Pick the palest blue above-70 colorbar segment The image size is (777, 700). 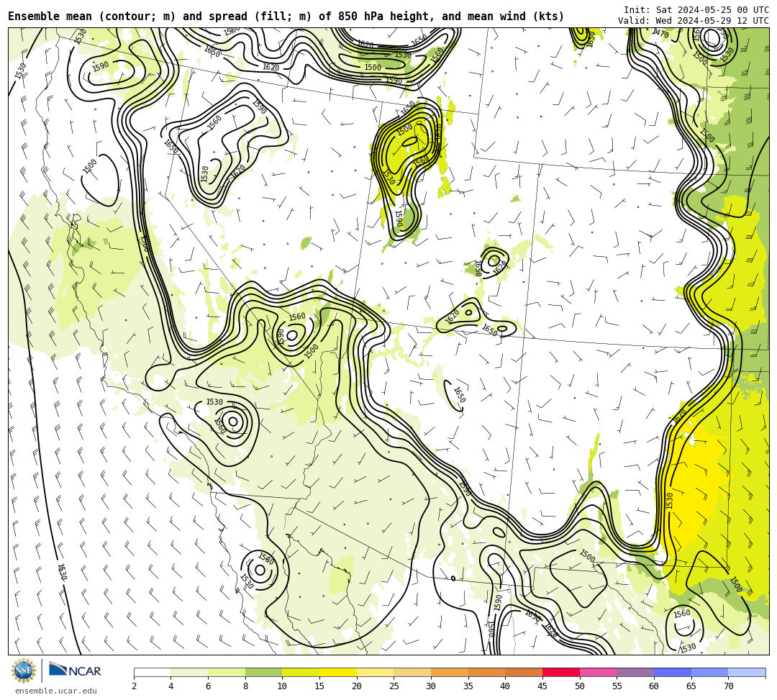pyautogui.click(x=747, y=672)
